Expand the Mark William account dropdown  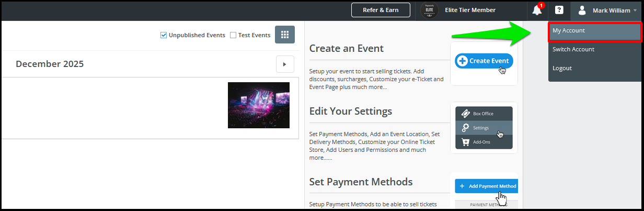pyautogui.click(x=607, y=10)
